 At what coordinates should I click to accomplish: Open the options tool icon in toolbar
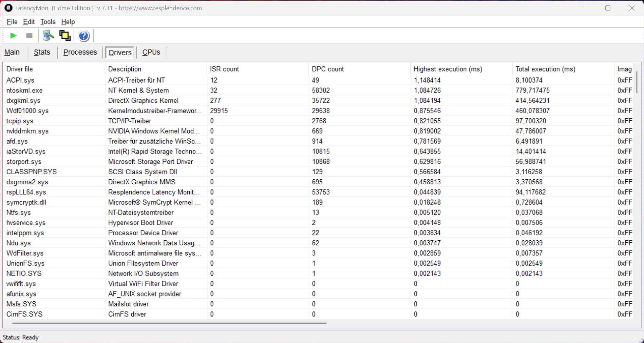[49, 36]
